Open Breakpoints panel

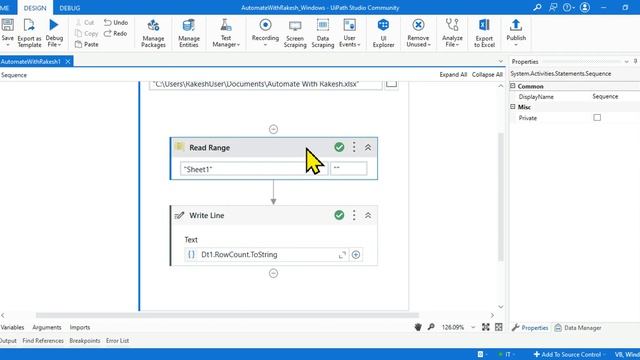(x=84, y=340)
